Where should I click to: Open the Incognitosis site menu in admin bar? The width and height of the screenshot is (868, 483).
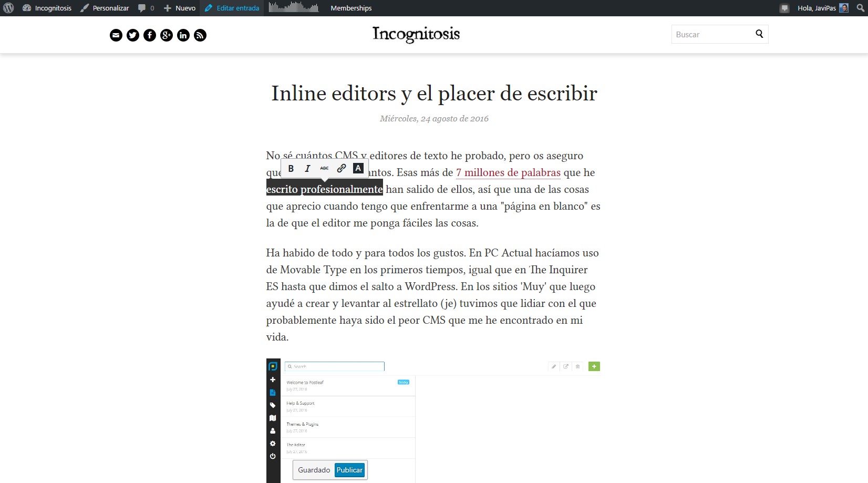coord(47,8)
